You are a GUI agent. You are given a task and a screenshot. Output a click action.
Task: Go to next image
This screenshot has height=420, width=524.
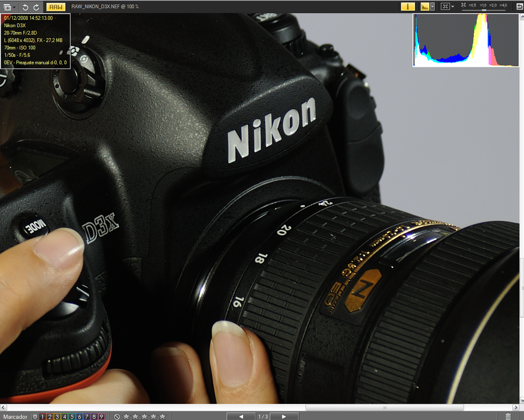click(284, 416)
